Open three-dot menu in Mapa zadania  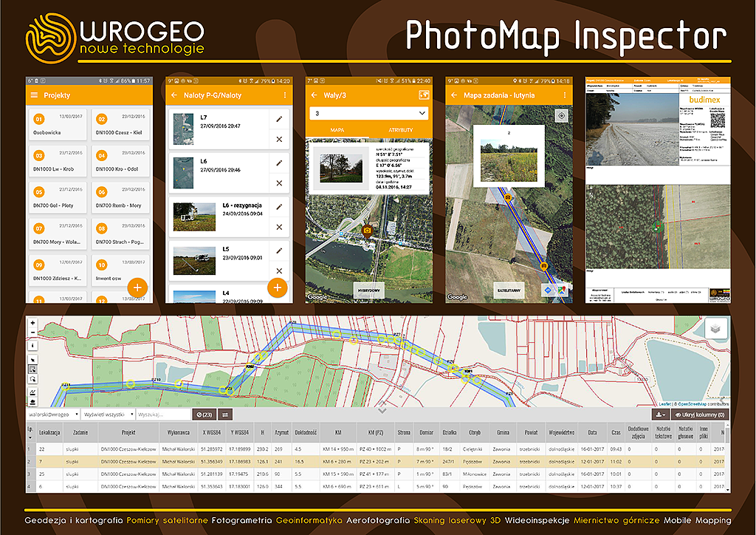566,95
